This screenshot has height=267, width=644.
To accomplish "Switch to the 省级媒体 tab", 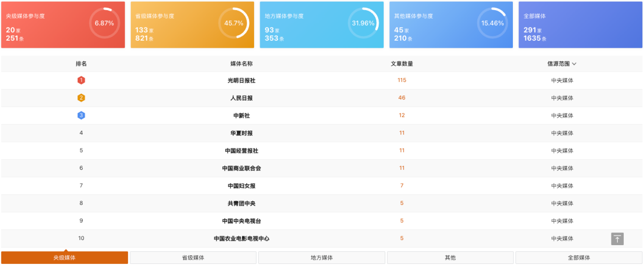I will pyautogui.click(x=193, y=258).
